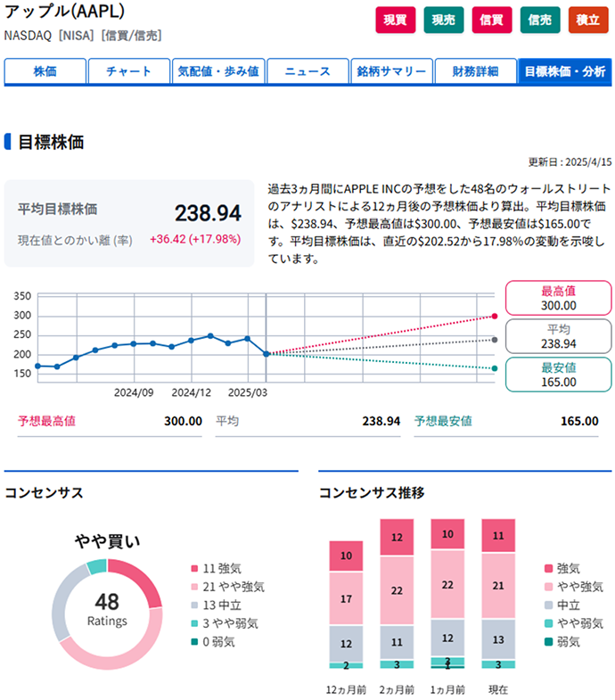Click the 2025/03 axis label

pos(248,392)
